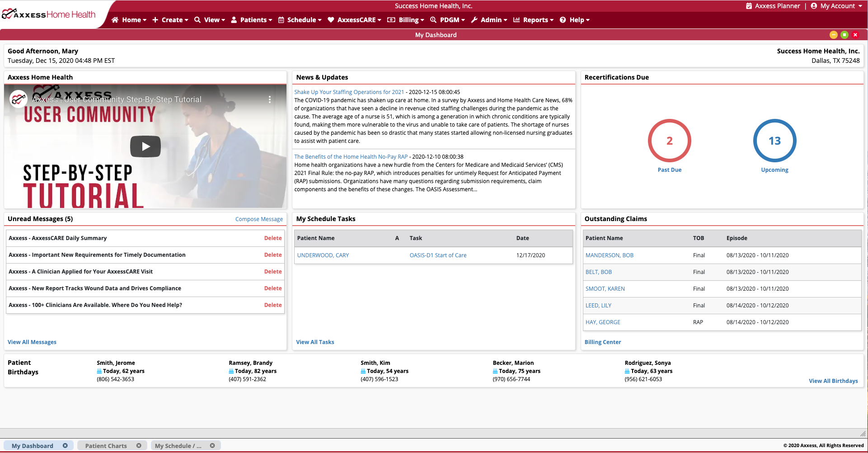The width and height of the screenshot is (868, 453).
Task: Open claim for SMOOT, KAREN
Action: click(605, 289)
